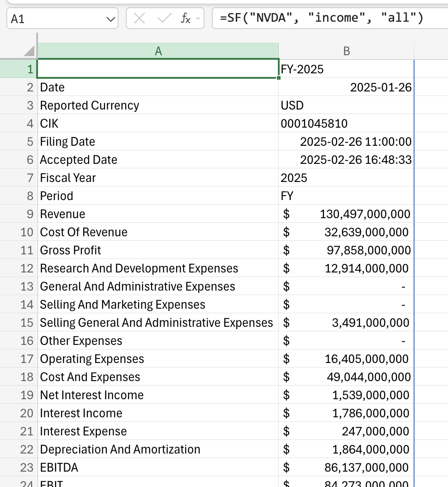Select column B by clicking its header
The image size is (448, 487).
pyautogui.click(x=347, y=50)
